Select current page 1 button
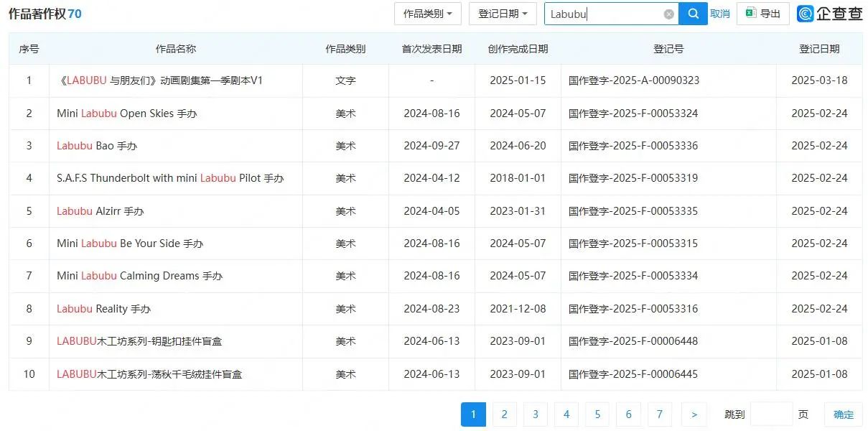The height and width of the screenshot is (431, 868). 473,414
